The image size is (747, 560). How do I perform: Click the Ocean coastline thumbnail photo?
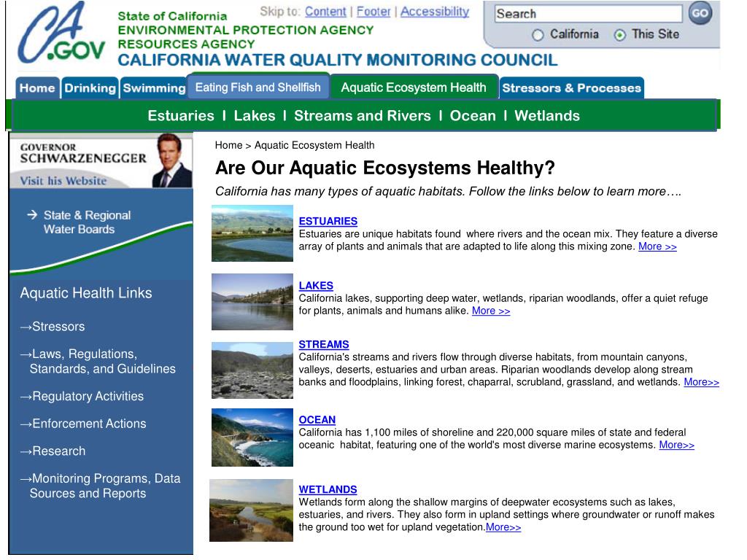pyautogui.click(x=252, y=437)
